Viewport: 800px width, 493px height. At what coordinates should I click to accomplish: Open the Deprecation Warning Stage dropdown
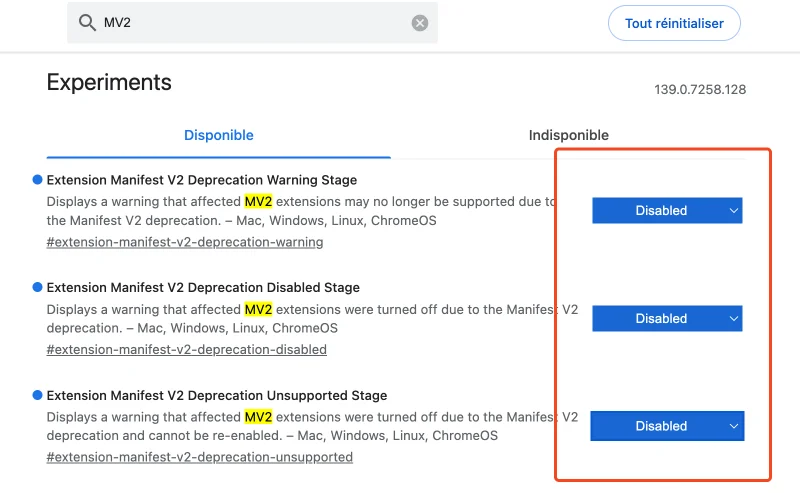[x=667, y=210]
